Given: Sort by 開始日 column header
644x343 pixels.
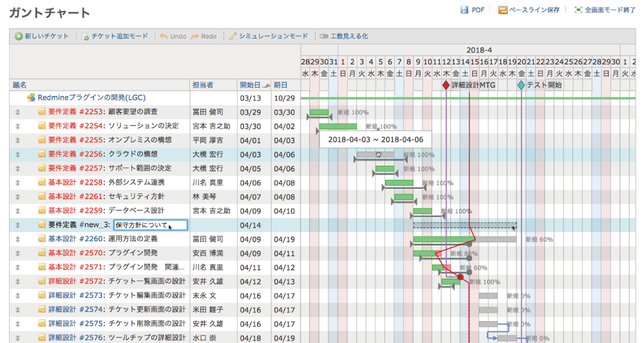Looking at the screenshot, I should click(251, 85).
